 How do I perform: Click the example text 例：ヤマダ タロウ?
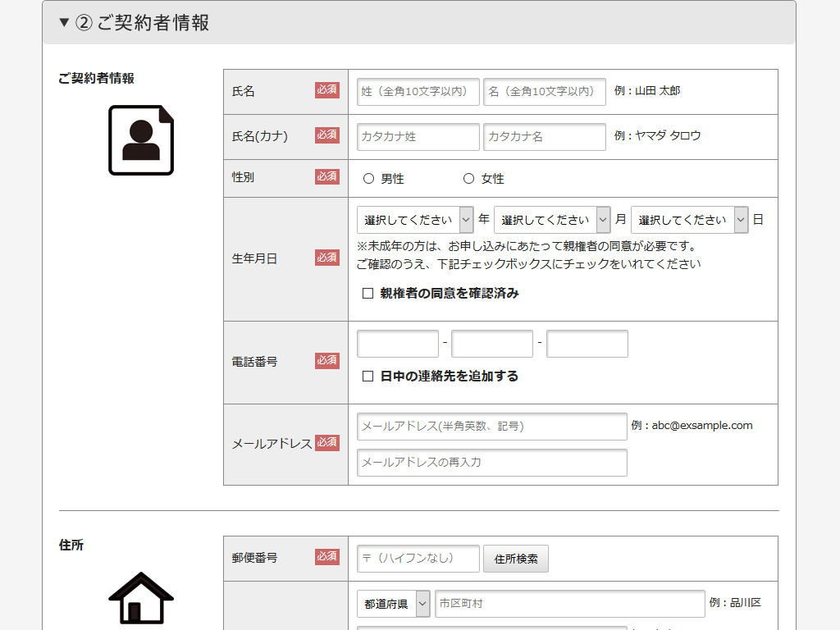pyautogui.click(x=657, y=135)
